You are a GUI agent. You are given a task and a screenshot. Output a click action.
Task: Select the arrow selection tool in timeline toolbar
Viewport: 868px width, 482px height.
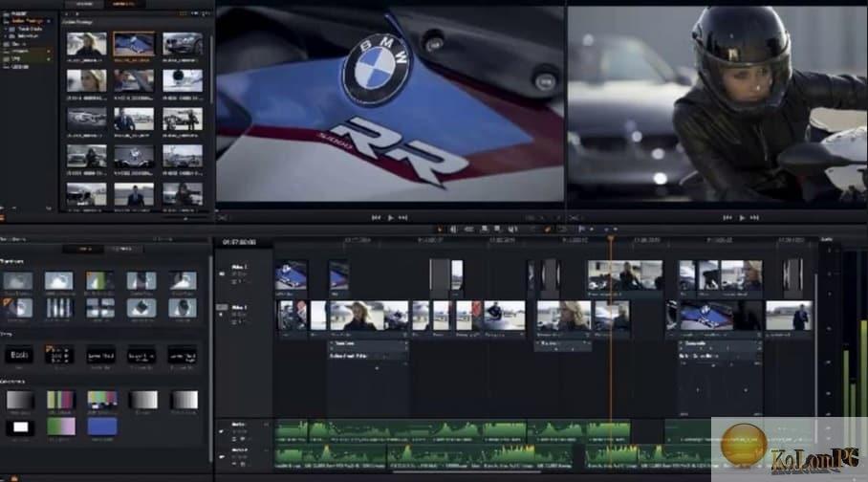(x=440, y=229)
